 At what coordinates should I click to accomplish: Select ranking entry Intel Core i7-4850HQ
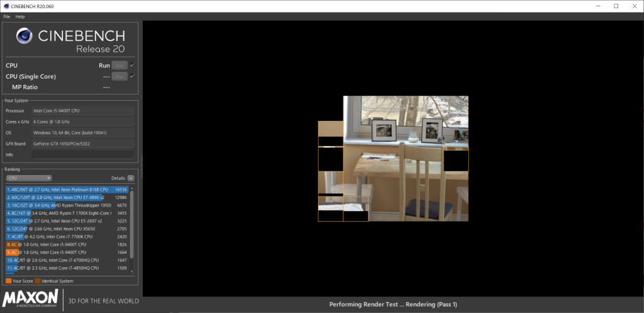click(x=67, y=268)
